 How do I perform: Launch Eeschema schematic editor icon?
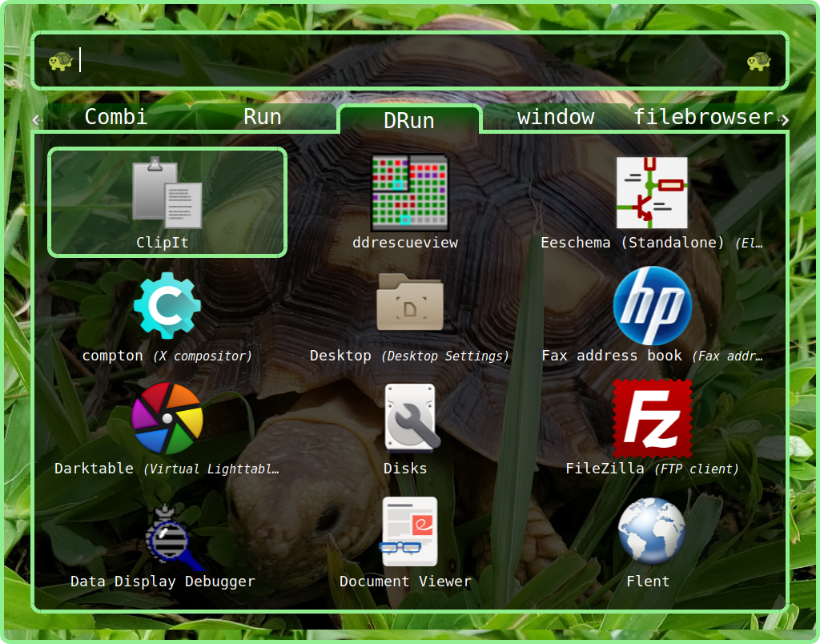[650, 192]
